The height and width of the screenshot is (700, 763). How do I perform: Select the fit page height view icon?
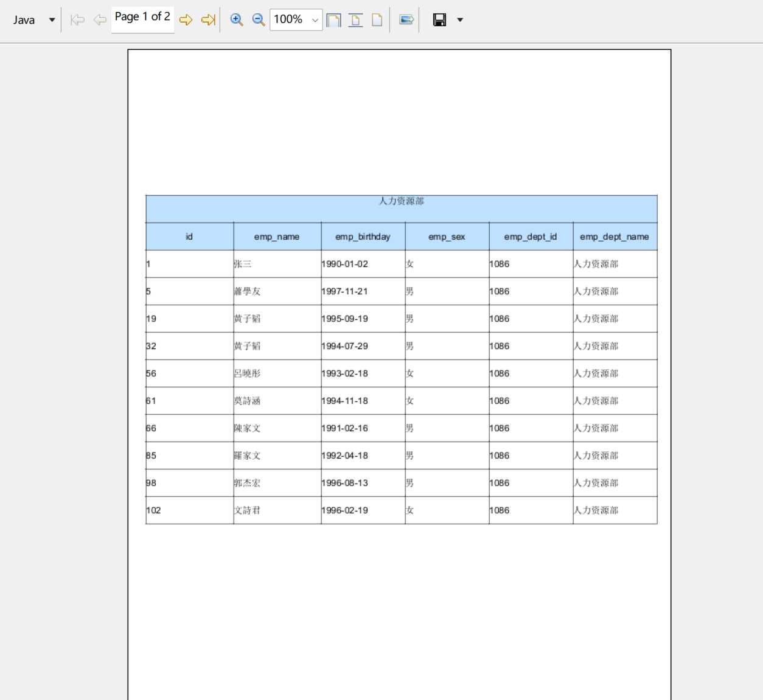(x=355, y=19)
